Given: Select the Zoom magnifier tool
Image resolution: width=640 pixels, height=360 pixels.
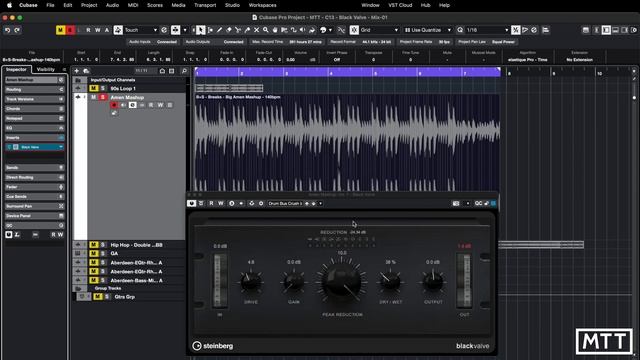Looking at the screenshot, I should click(x=266, y=30).
